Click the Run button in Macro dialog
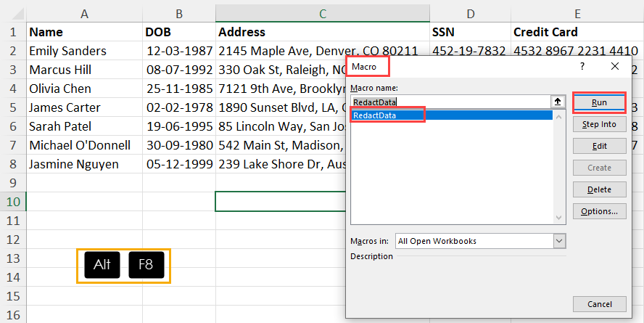Image resolution: width=644 pixels, height=323 pixels. [x=599, y=102]
